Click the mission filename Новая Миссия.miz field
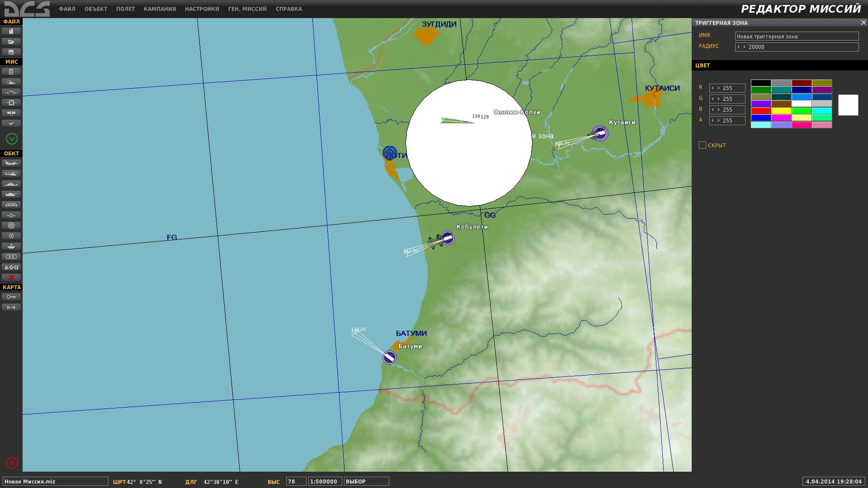Viewport: 868px width, 488px height. pos(55,482)
